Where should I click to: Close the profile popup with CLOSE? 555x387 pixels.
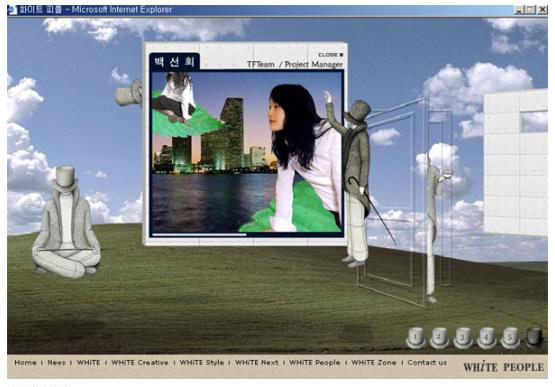click(331, 55)
